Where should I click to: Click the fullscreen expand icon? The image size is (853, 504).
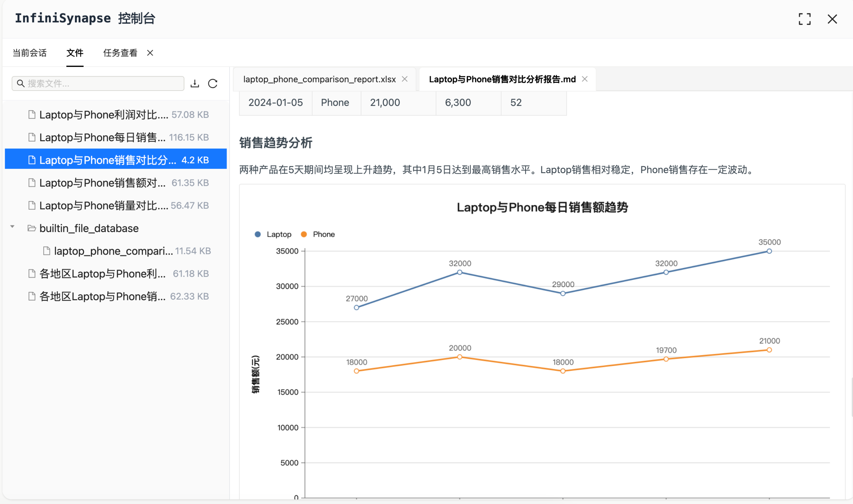(805, 19)
